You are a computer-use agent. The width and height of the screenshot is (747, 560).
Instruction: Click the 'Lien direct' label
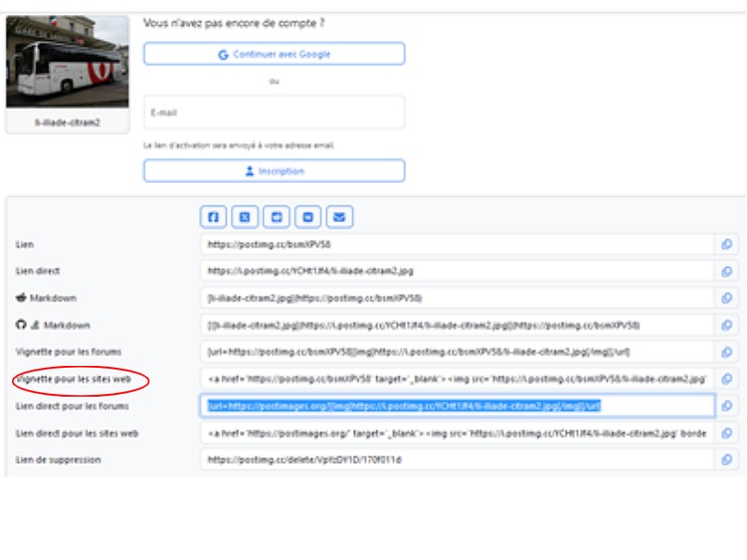click(x=37, y=271)
